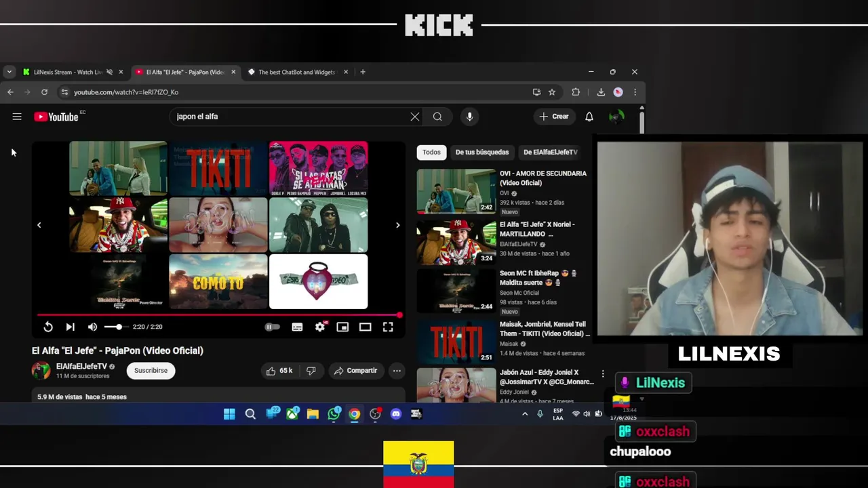
Task: Open WhatsApp from the taskbar
Action: pyautogui.click(x=334, y=414)
